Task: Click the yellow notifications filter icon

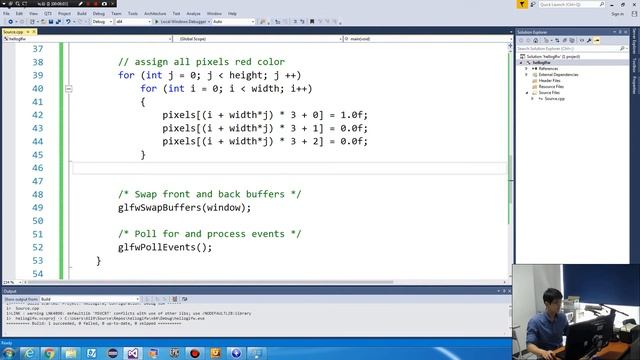Action: [x=522, y=4]
